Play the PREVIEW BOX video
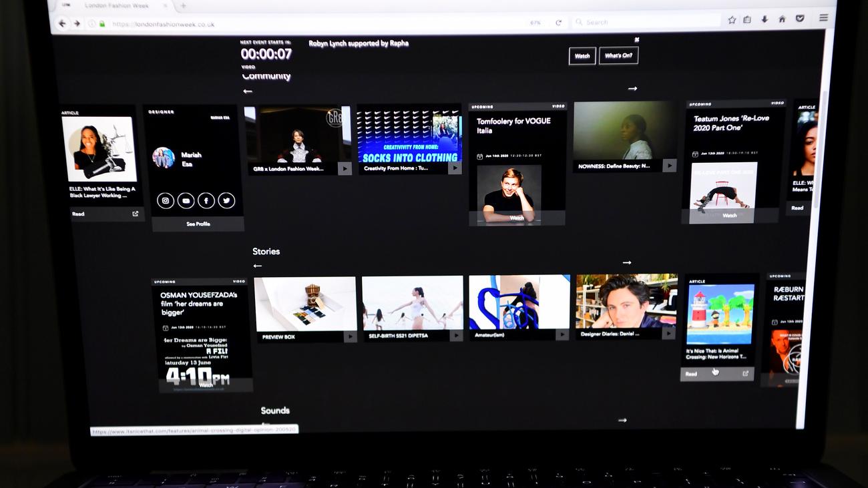The width and height of the screenshot is (868, 488). point(349,336)
